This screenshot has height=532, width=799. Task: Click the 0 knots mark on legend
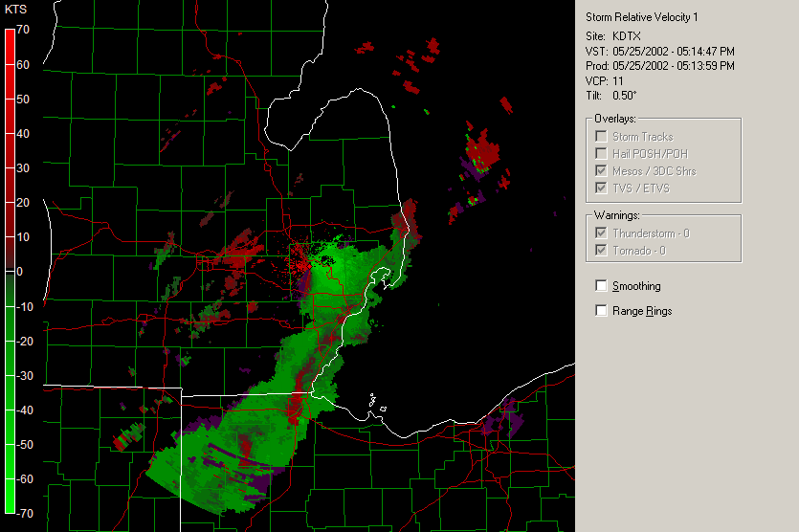click(19, 272)
